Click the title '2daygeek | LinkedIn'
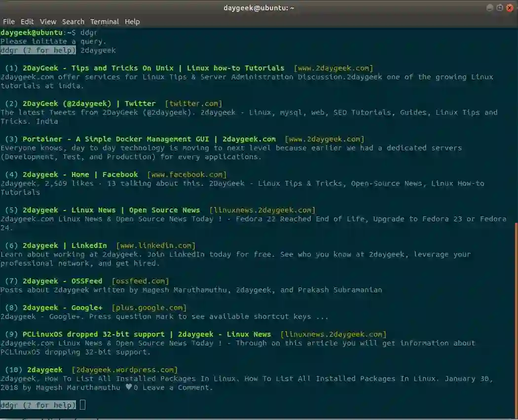Image resolution: width=518 pixels, height=420 pixels. click(x=65, y=245)
